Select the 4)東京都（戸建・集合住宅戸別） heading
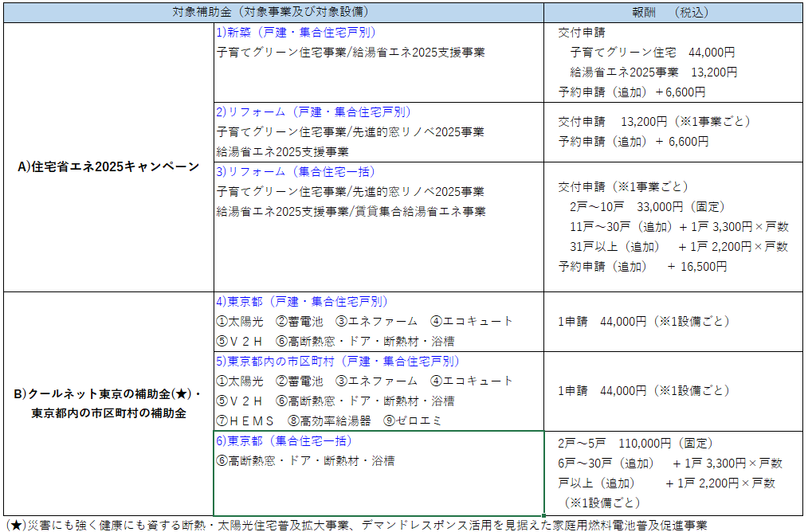The image size is (812, 532). coord(301,302)
